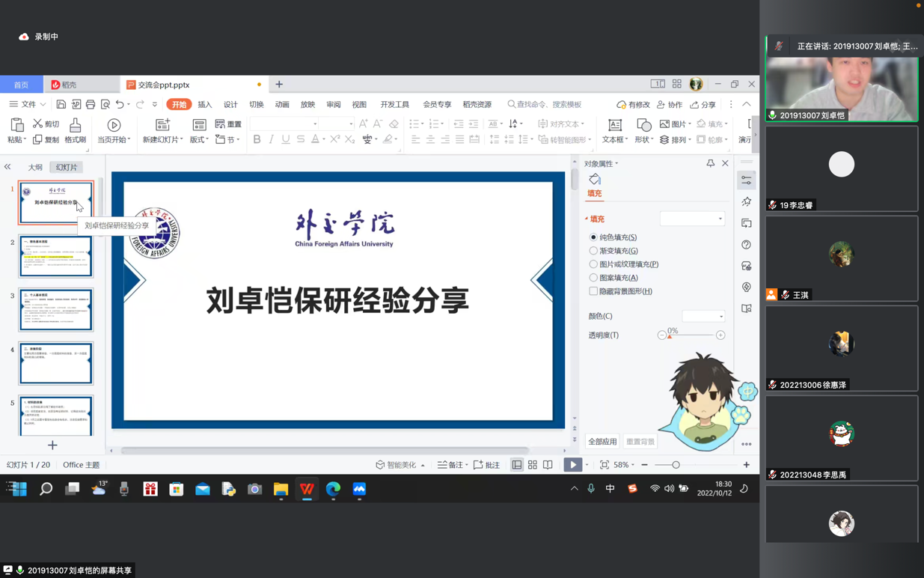Pin the Object Properties pane
The height and width of the screenshot is (578, 924).
point(710,163)
